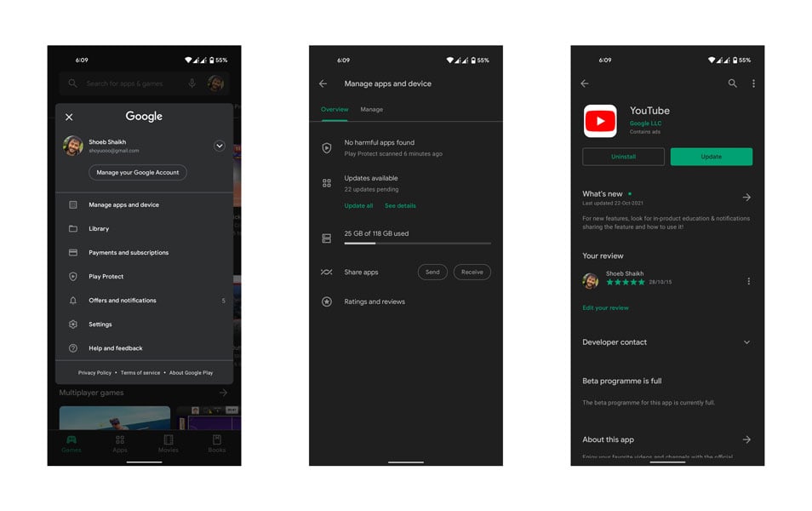Close the Google account menu
The height and width of the screenshot is (511, 812).
point(69,118)
